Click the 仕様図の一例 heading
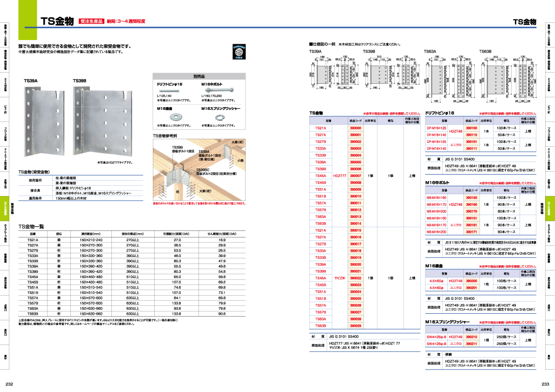Viewport: 555px width, 392px height. click(322, 44)
